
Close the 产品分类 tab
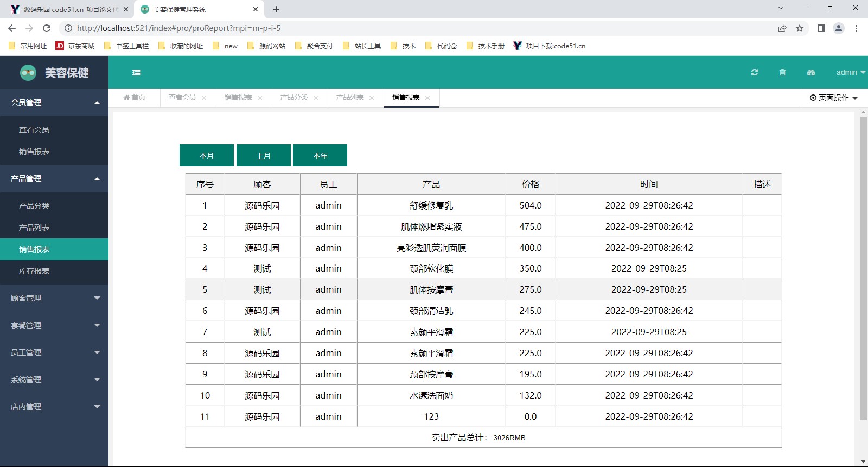coord(316,98)
